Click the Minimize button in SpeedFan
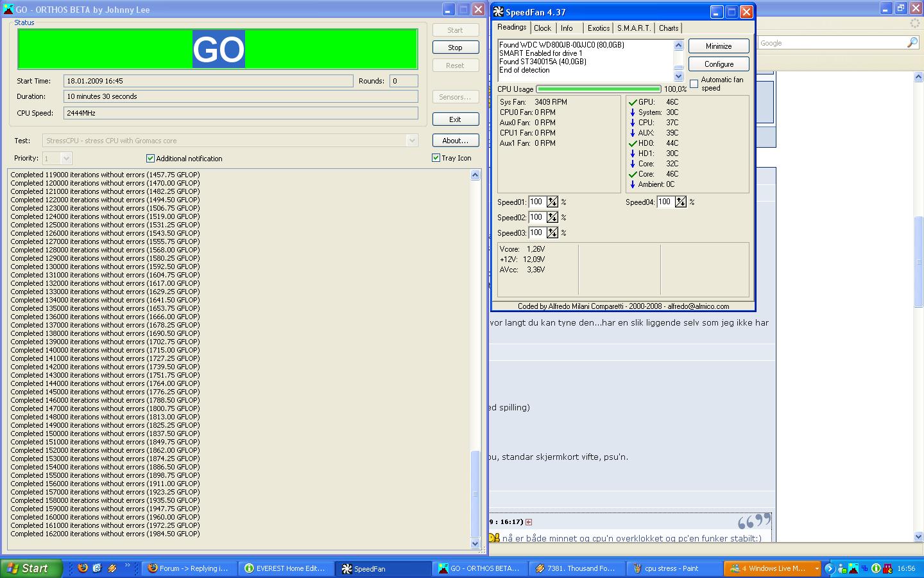924x578 pixels. pyautogui.click(x=719, y=46)
